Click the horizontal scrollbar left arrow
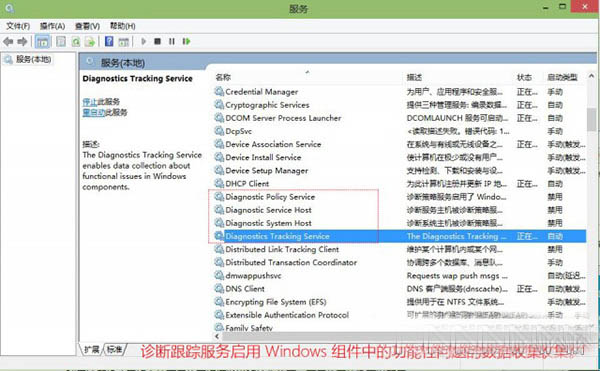 pyautogui.click(x=217, y=337)
